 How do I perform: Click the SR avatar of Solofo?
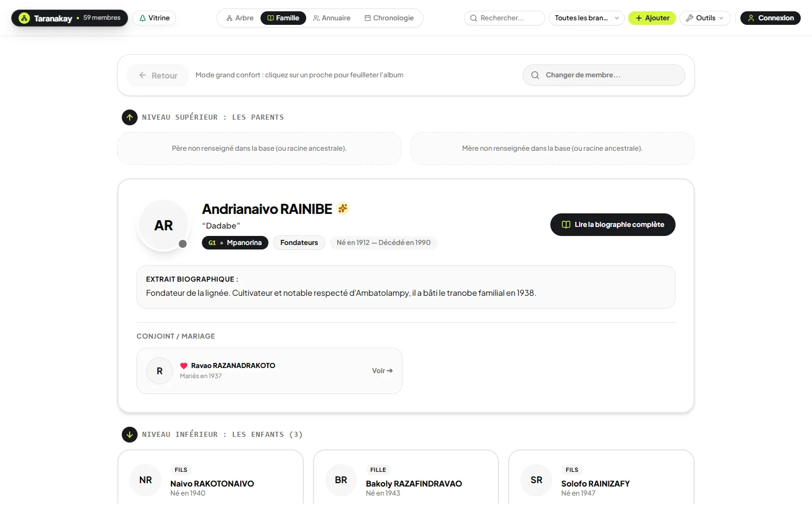click(536, 480)
